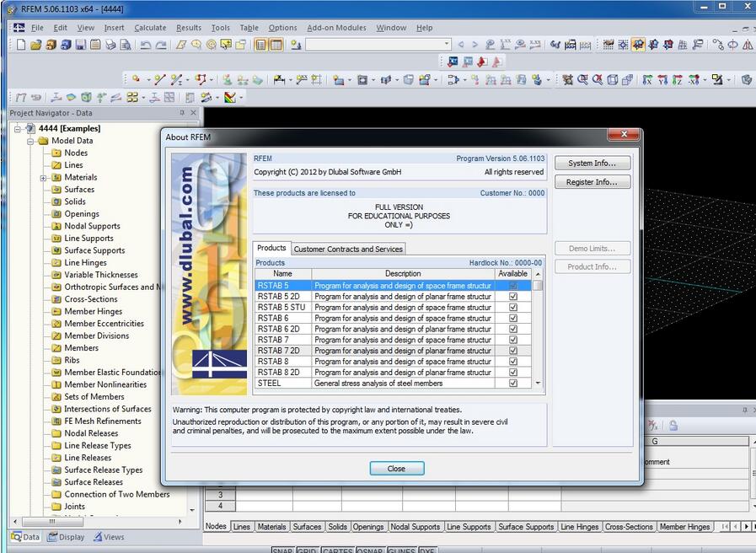Click the next load case arrow icon

pos(475,45)
